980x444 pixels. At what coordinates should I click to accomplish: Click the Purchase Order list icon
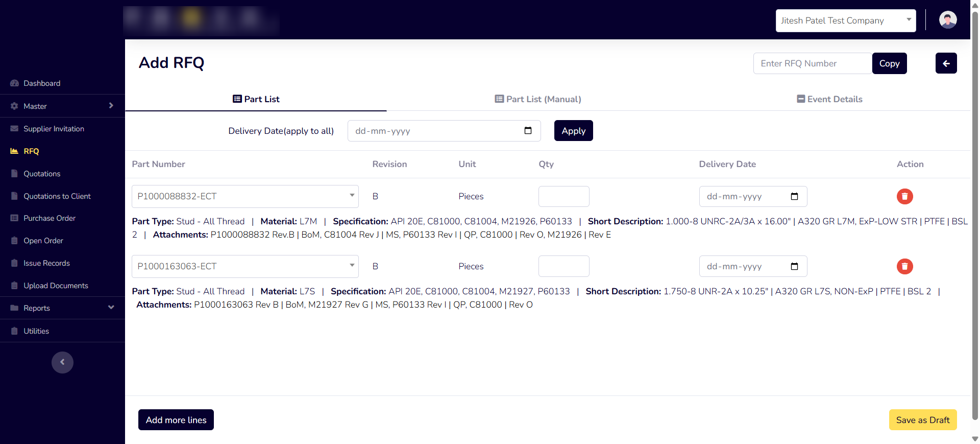14,218
